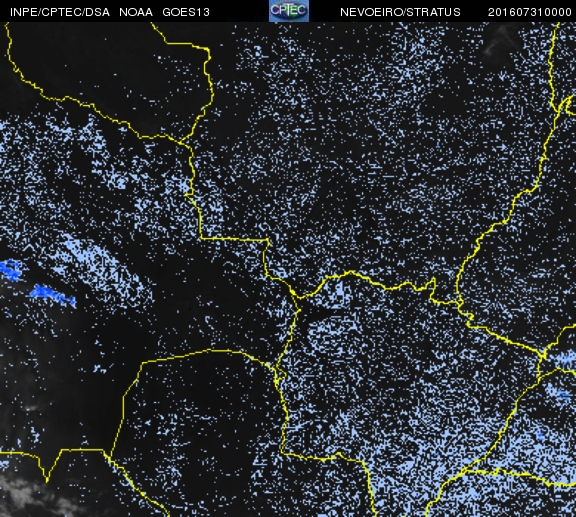Click the yellow border junction near the bottom right

[464, 471]
